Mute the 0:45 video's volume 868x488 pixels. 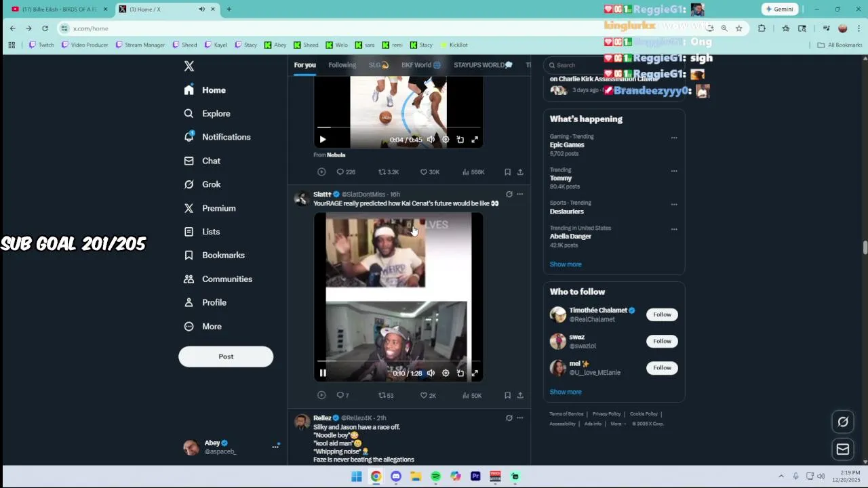click(x=431, y=140)
